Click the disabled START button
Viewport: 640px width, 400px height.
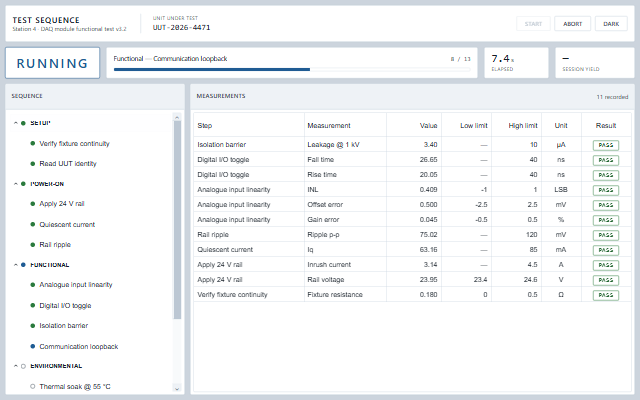[533, 24]
